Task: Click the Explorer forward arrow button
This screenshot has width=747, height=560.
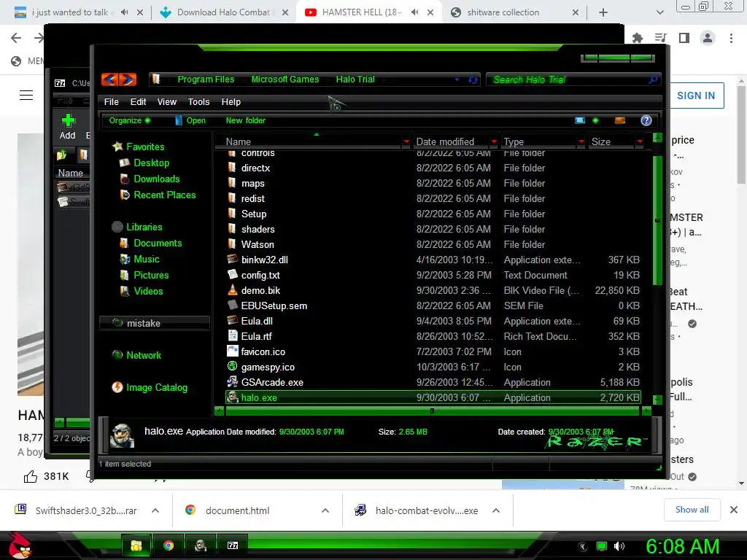Action: (128, 79)
